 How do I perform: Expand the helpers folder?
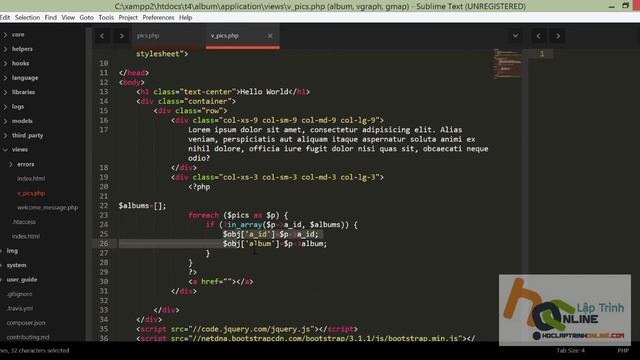[x=22, y=49]
